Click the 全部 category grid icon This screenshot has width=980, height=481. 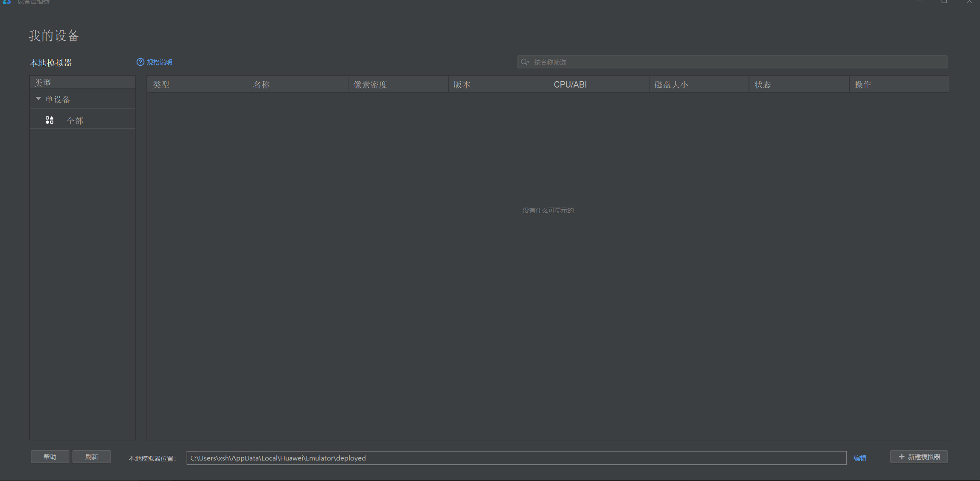click(x=50, y=120)
